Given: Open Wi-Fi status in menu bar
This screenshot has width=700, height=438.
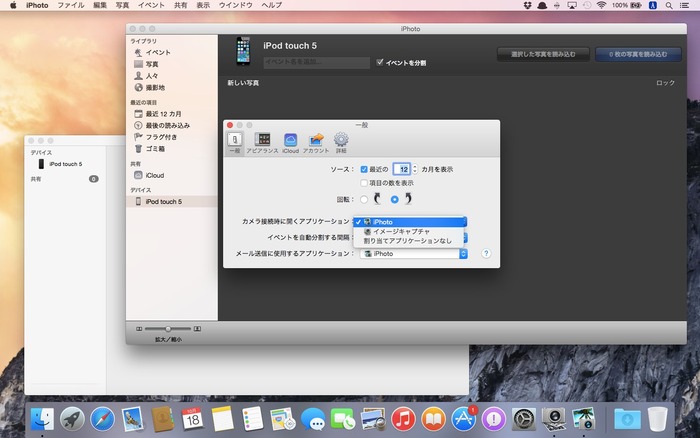Looking at the screenshot, I should pyautogui.click(x=601, y=5).
